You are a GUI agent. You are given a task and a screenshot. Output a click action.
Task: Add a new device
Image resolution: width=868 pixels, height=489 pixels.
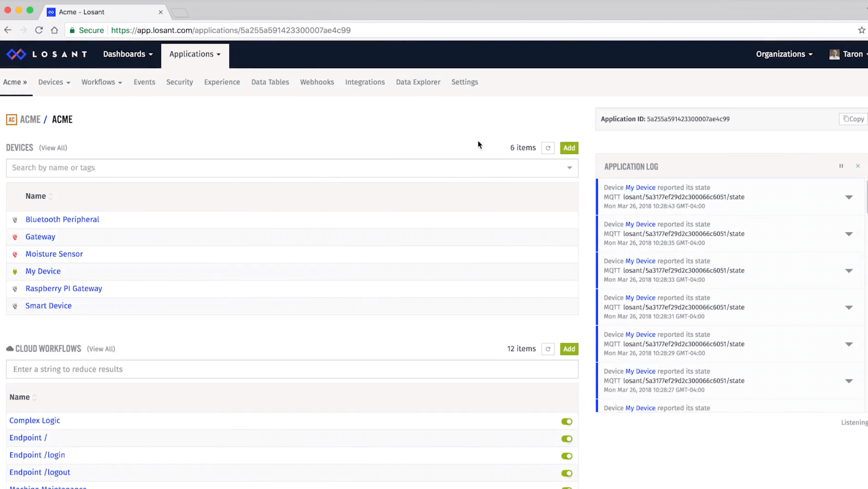pyautogui.click(x=569, y=148)
